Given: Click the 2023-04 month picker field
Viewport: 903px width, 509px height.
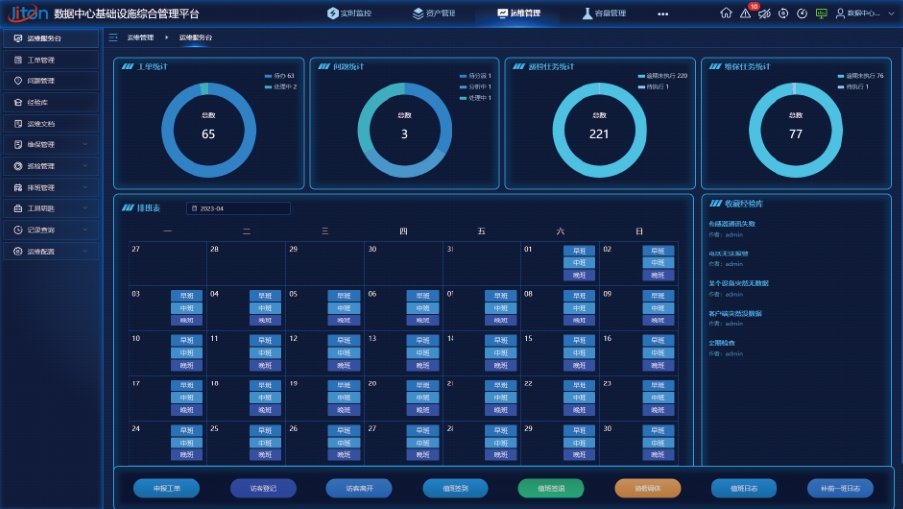Looking at the screenshot, I should (238, 209).
